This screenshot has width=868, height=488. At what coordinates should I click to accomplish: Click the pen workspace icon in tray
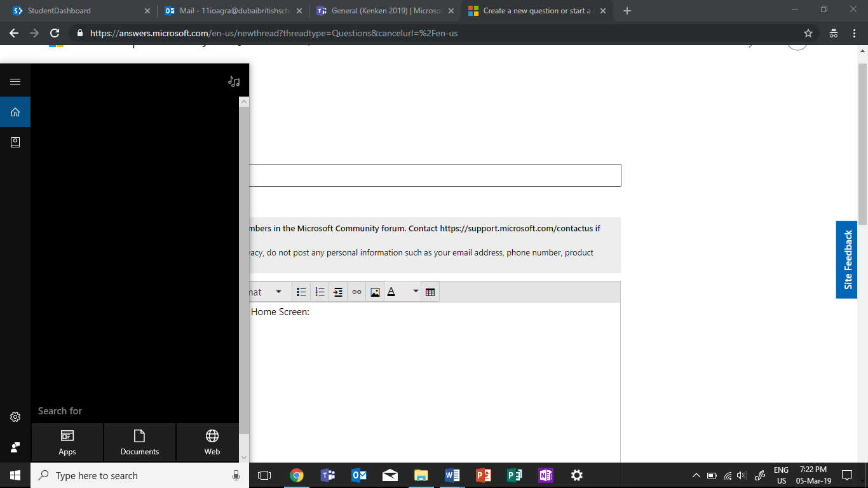(x=759, y=475)
